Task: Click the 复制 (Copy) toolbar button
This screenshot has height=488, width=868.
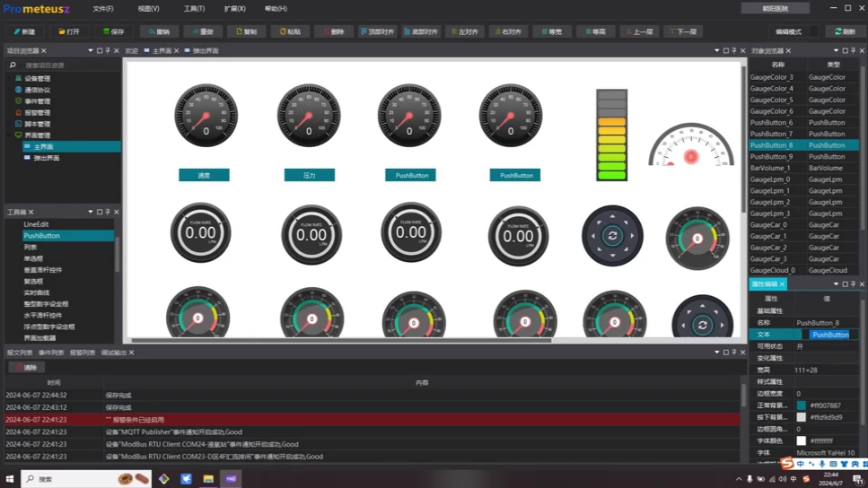Action: tap(246, 31)
